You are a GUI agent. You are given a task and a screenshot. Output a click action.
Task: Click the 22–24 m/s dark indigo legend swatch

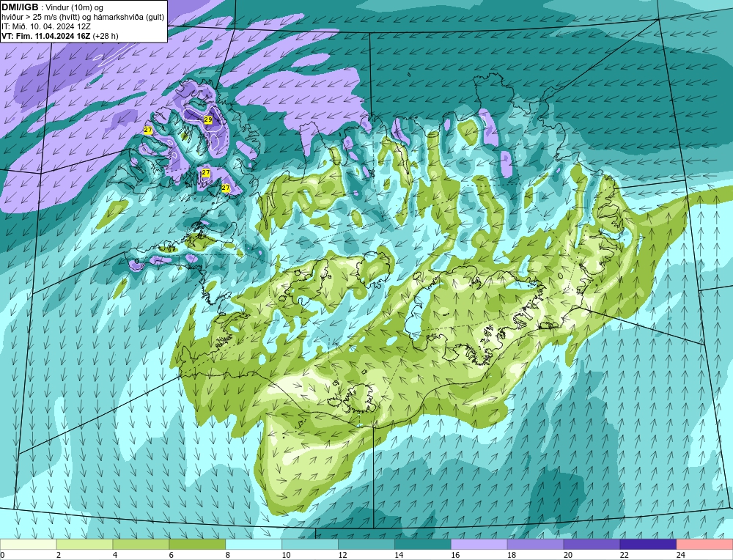pos(648,545)
